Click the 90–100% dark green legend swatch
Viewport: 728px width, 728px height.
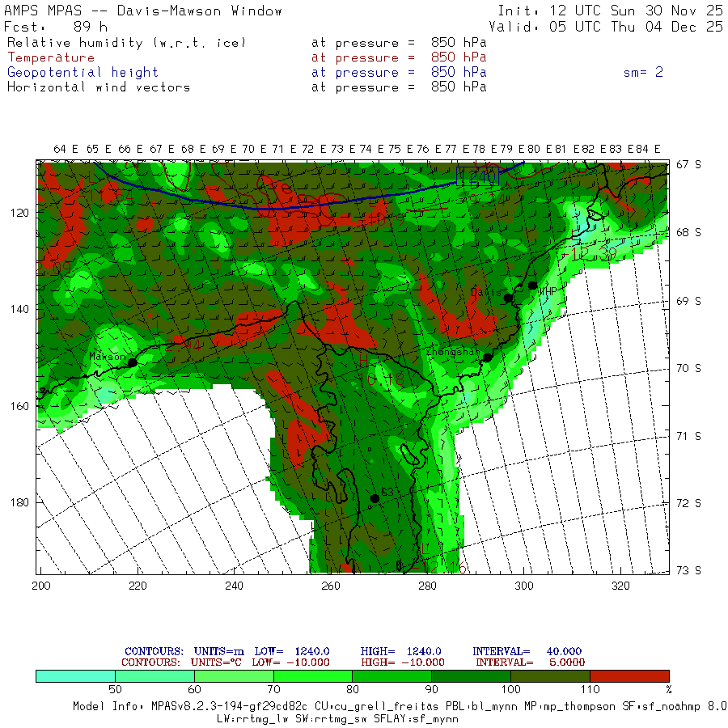(472, 676)
